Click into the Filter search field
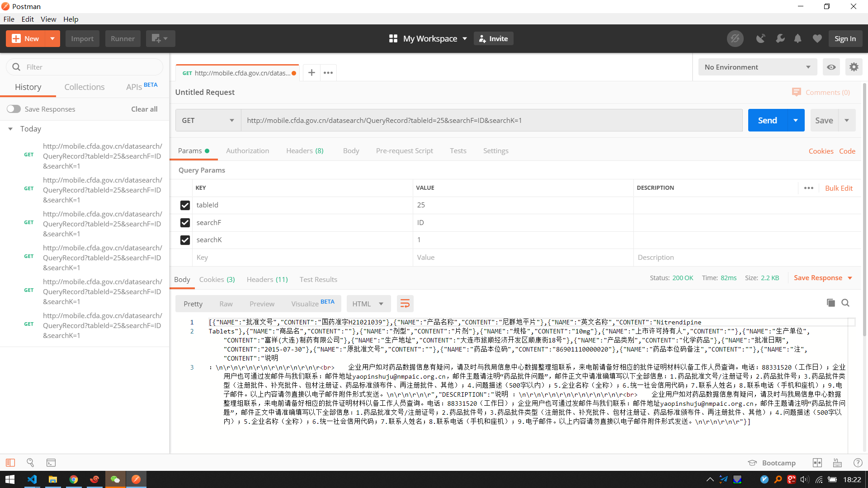868x488 pixels. click(85, 67)
